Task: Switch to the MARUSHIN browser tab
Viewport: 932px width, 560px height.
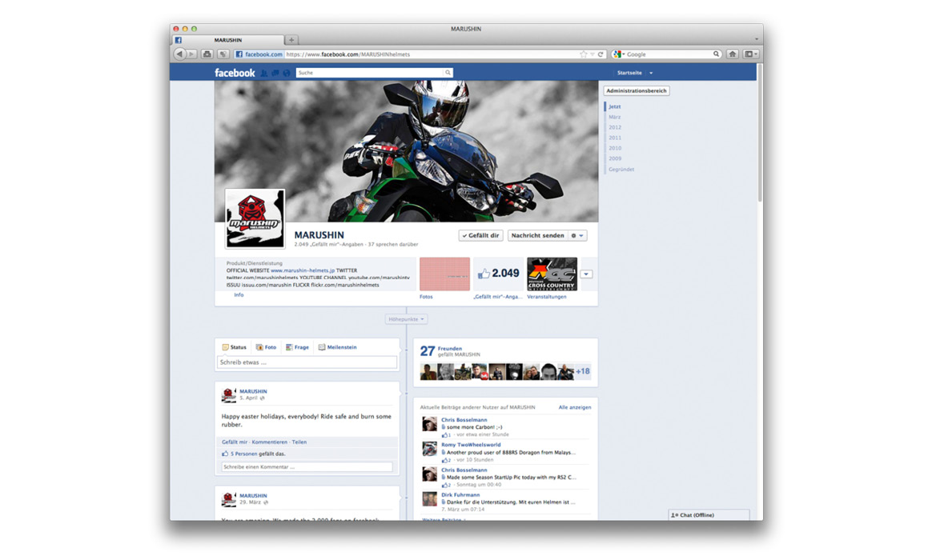Action: (x=228, y=40)
